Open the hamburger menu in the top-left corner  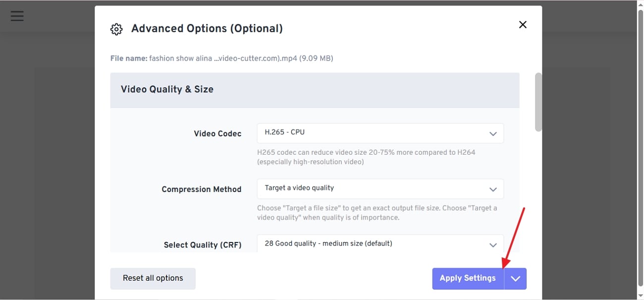(x=17, y=15)
